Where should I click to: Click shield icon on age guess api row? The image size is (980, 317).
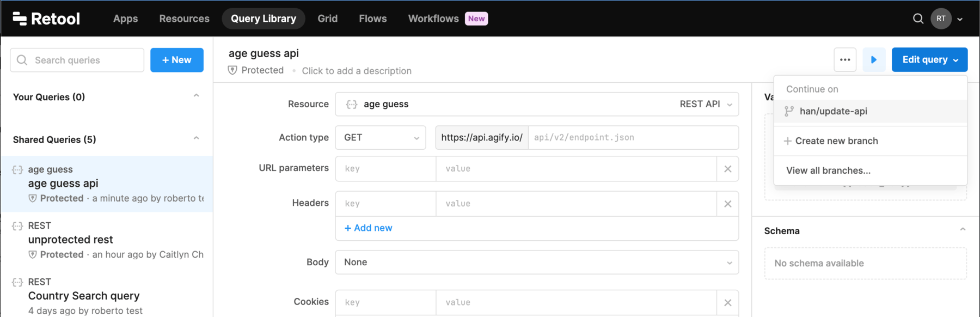pyautogui.click(x=33, y=198)
